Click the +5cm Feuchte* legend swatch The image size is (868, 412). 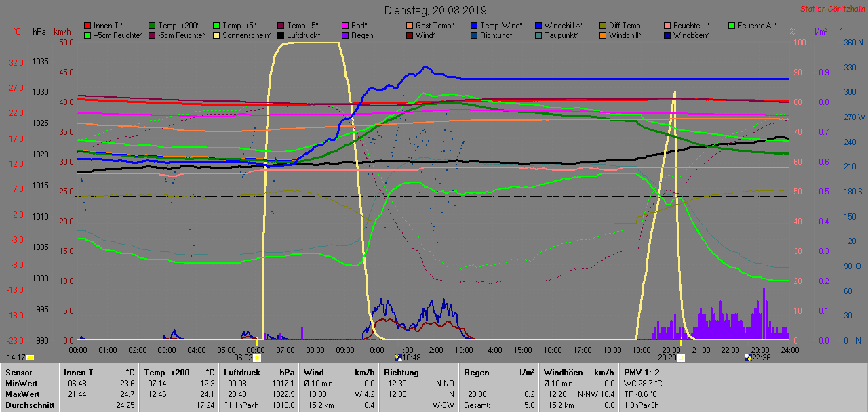pyautogui.click(x=87, y=35)
